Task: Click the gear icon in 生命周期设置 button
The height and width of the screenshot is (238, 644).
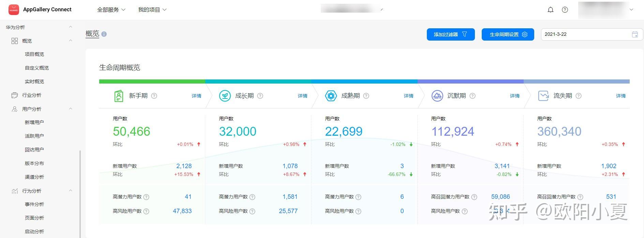Action: coord(525,34)
